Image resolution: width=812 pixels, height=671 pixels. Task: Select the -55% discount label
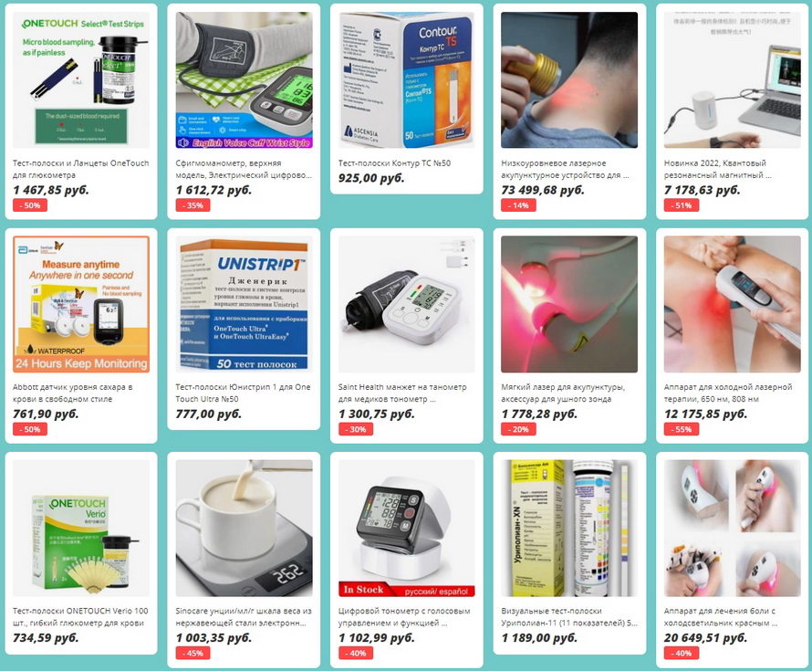click(681, 429)
